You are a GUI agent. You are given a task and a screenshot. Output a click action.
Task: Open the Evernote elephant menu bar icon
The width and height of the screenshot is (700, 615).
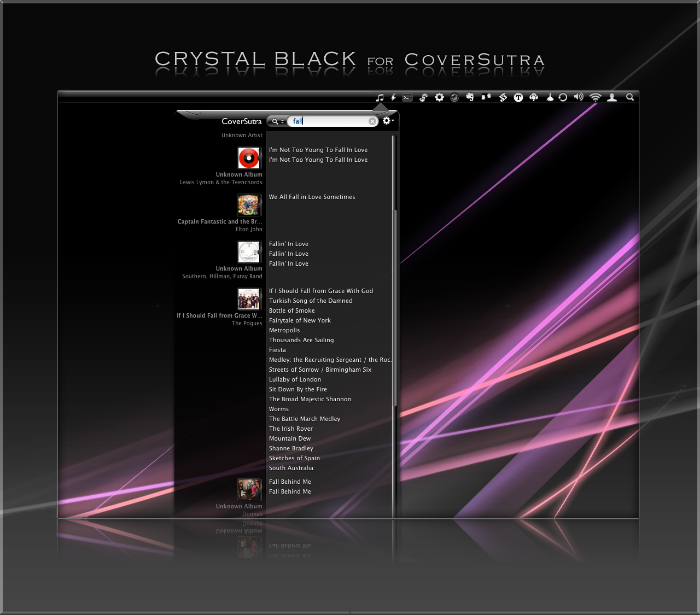point(470,97)
